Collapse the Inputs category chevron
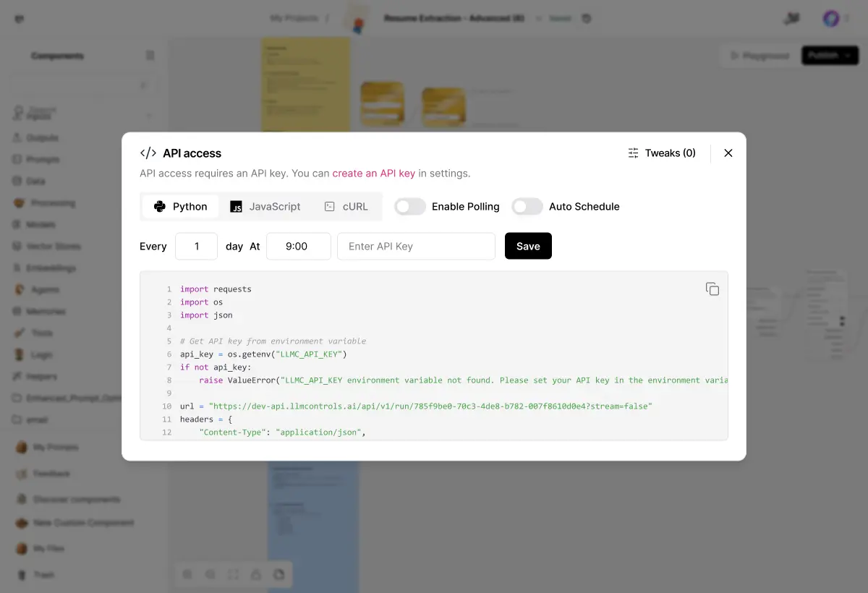The image size is (868, 593). pyautogui.click(x=148, y=116)
